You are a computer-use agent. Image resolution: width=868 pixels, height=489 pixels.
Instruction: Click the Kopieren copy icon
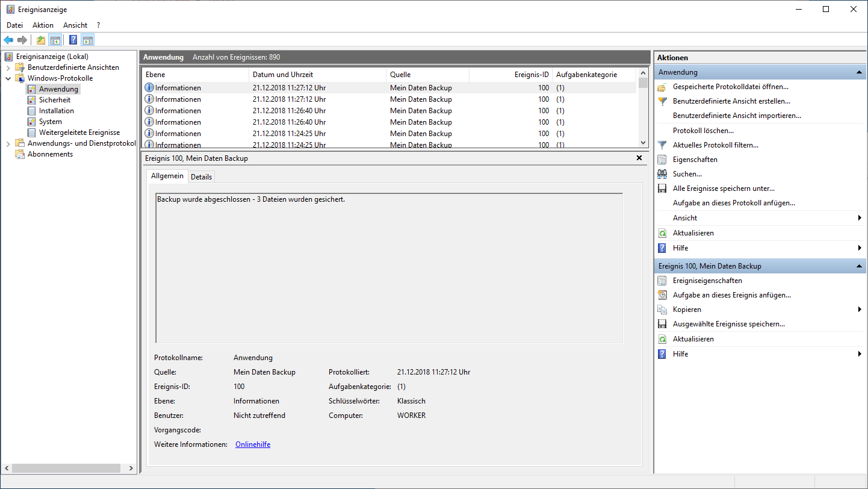[662, 310]
